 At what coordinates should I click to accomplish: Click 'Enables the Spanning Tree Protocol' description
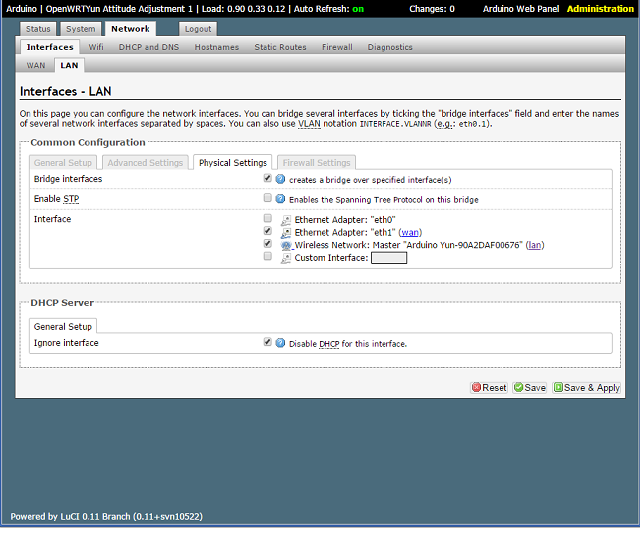[x=384, y=200]
